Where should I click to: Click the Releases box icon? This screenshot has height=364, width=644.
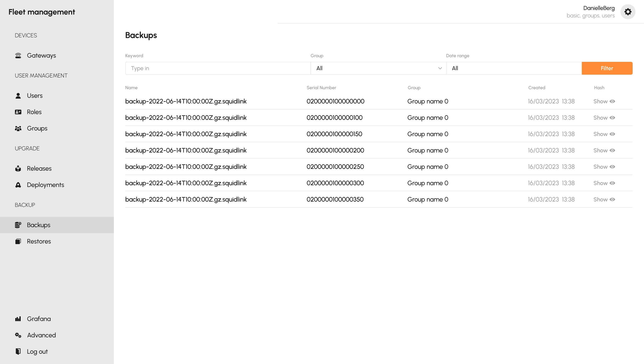tap(18, 168)
